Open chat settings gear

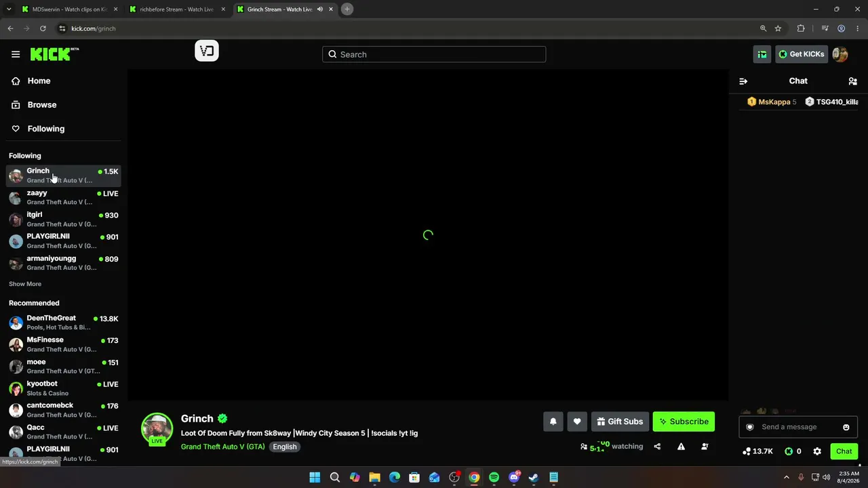coord(817,451)
